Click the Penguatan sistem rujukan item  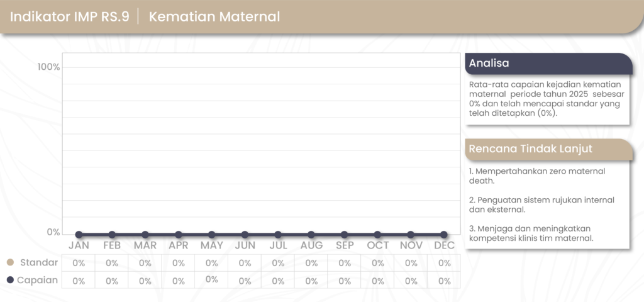pos(541,204)
